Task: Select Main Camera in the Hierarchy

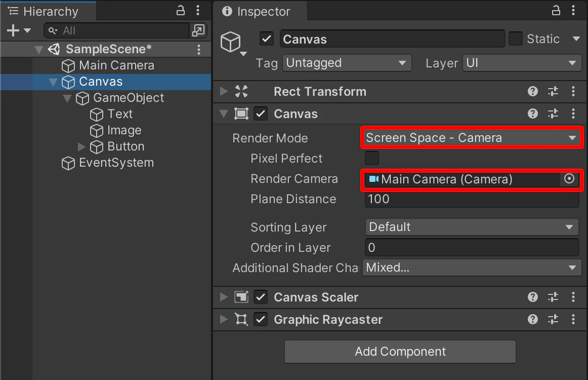Action: [x=116, y=65]
